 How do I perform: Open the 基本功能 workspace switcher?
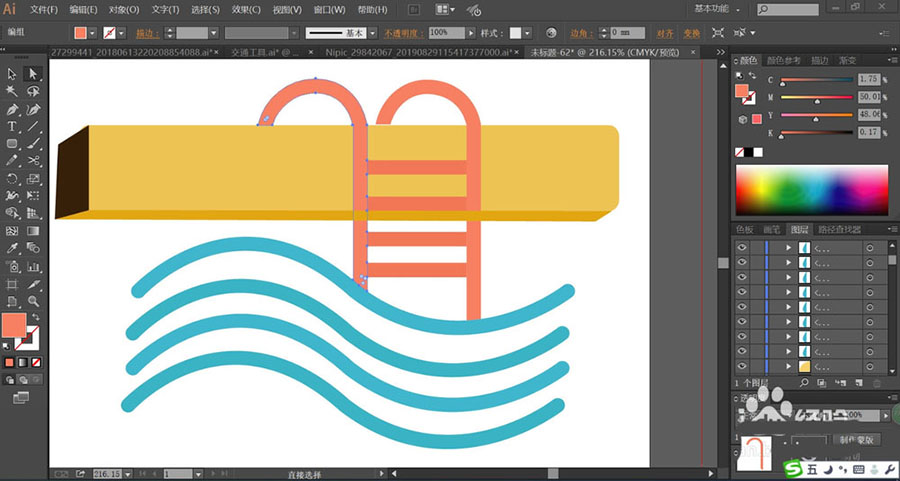(x=716, y=9)
